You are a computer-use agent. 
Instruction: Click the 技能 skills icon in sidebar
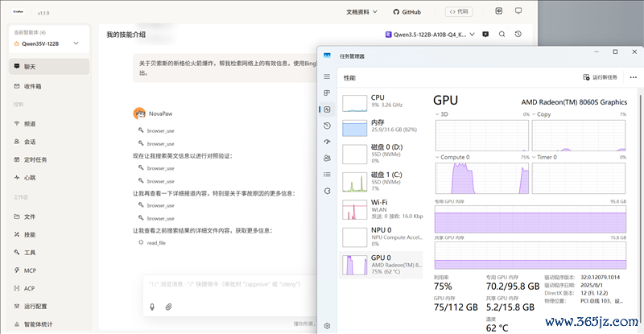[x=17, y=234]
